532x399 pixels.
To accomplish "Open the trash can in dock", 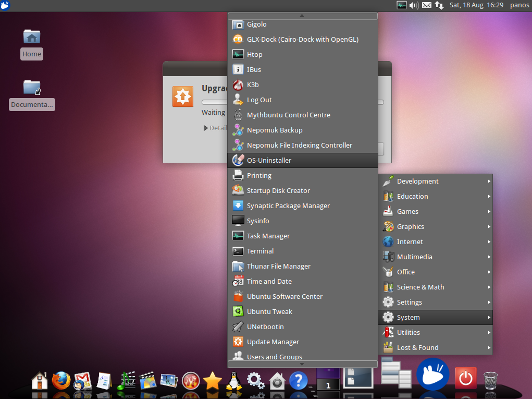I will point(490,380).
